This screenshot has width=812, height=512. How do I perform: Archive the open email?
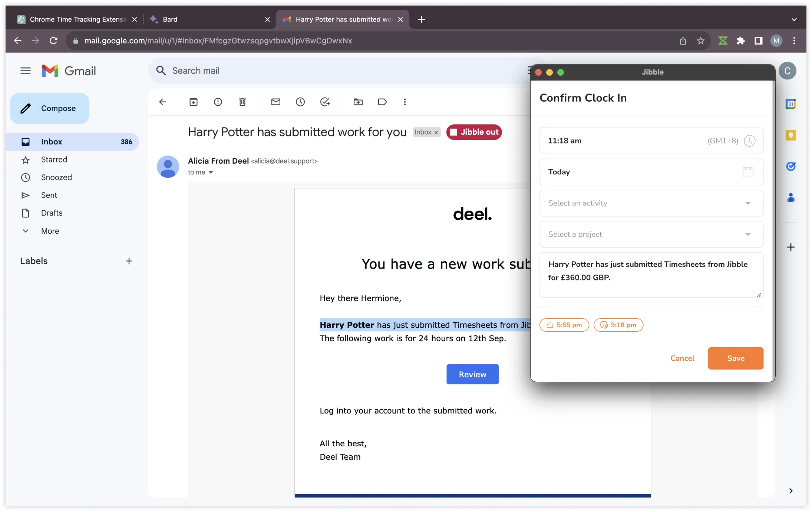pos(194,102)
